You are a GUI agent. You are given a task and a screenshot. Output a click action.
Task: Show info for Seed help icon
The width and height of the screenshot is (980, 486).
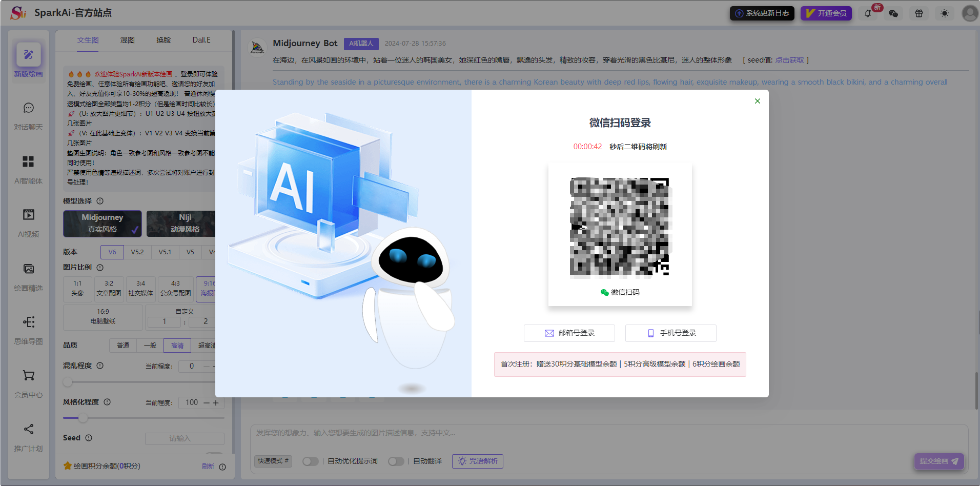(89, 438)
